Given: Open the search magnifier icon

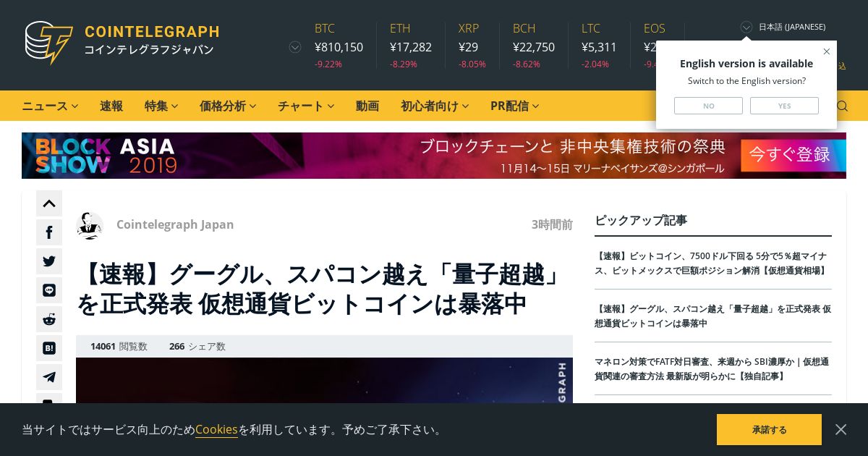Looking at the screenshot, I should [x=842, y=106].
